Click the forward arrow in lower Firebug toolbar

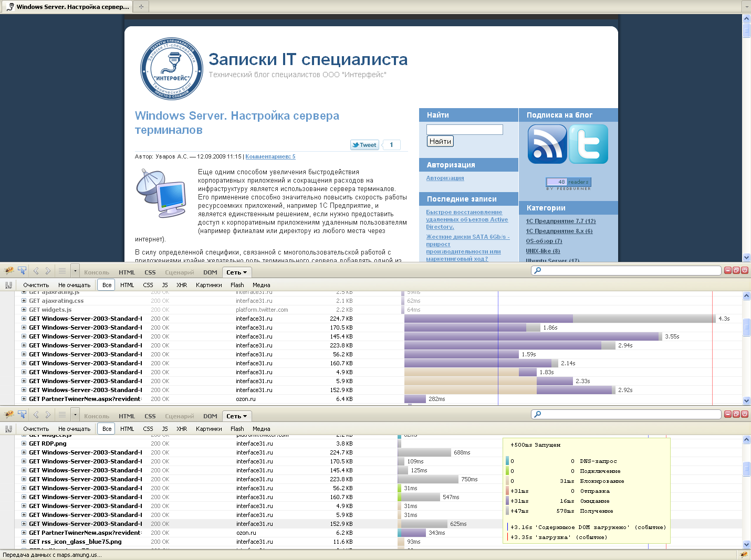pyautogui.click(x=48, y=415)
